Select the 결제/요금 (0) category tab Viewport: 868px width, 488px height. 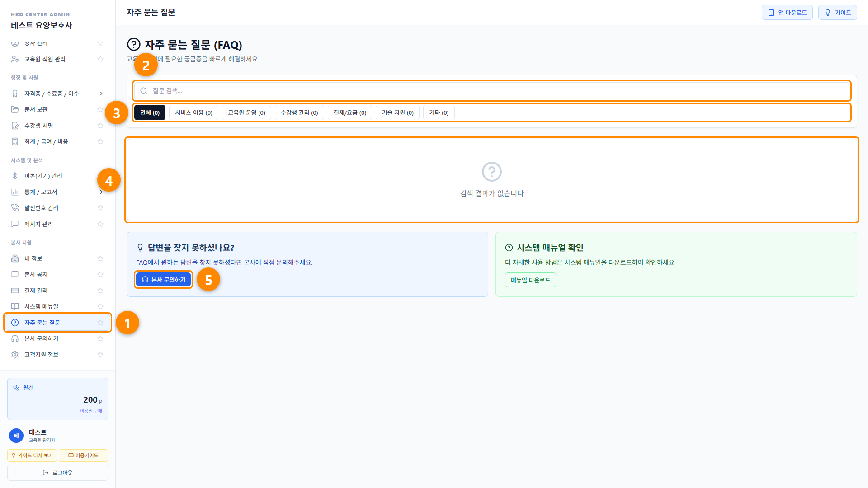point(350,113)
